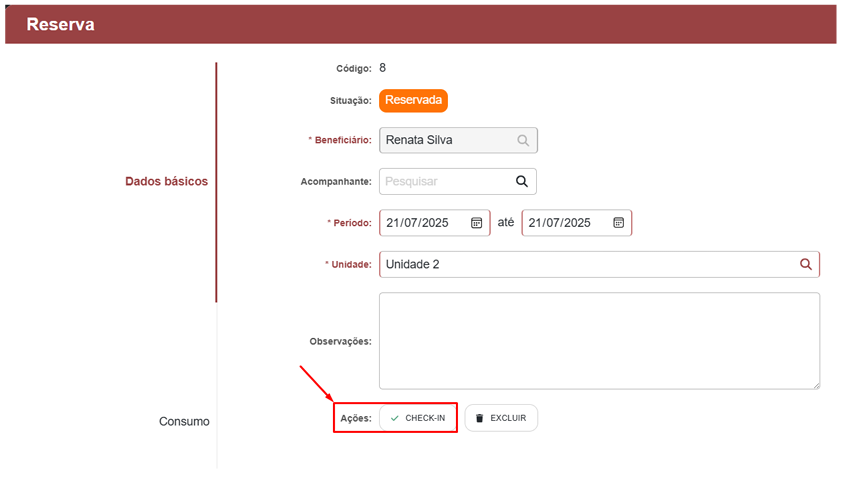
Task: Click the Código value 8
Action: coord(382,68)
